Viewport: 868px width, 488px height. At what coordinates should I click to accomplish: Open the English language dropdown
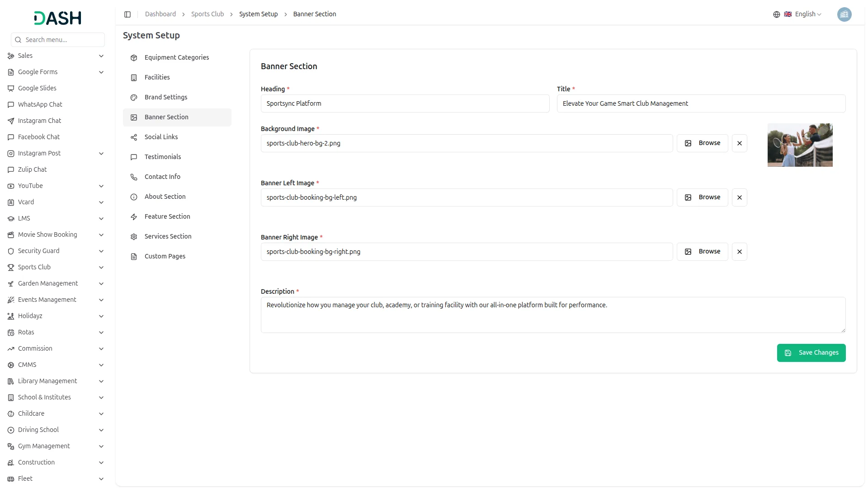pyautogui.click(x=807, y=14)
